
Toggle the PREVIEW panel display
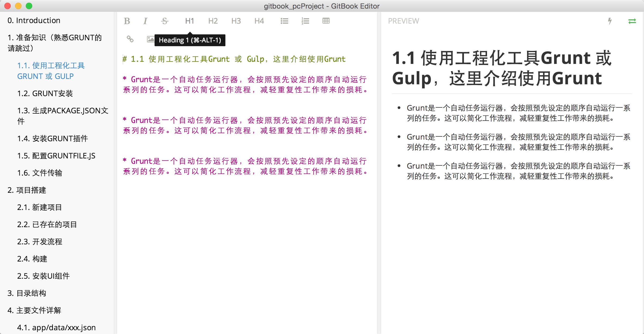(632, 21)
